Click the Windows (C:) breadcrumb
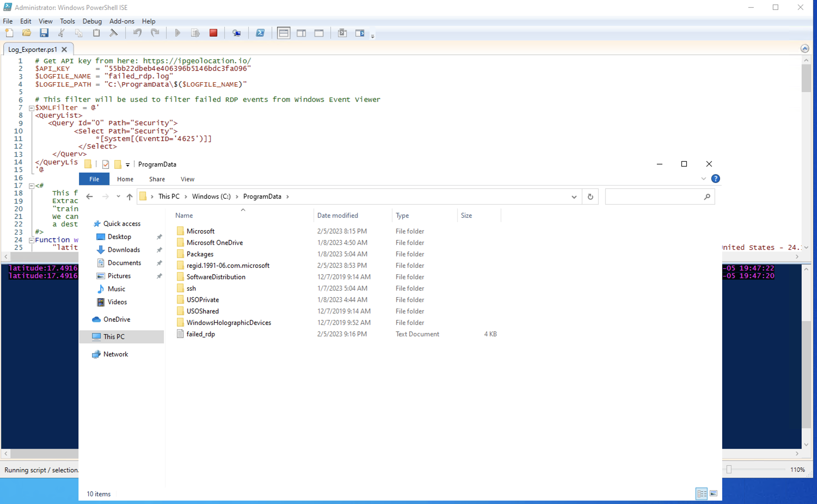 click(211, 196)
